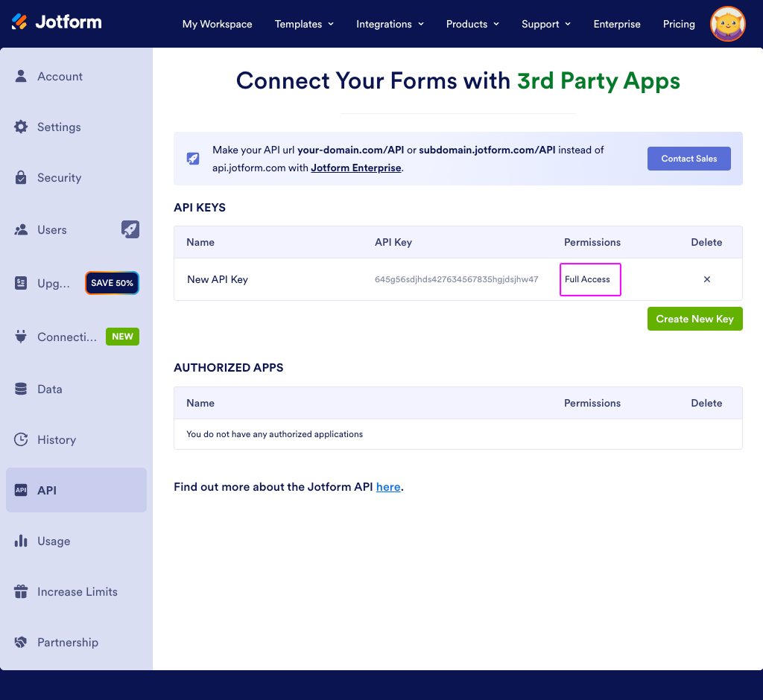Viewport: 763px width, 700px height.
Task: Click the Upgrade billing icon
Action: tap(21, 283)
